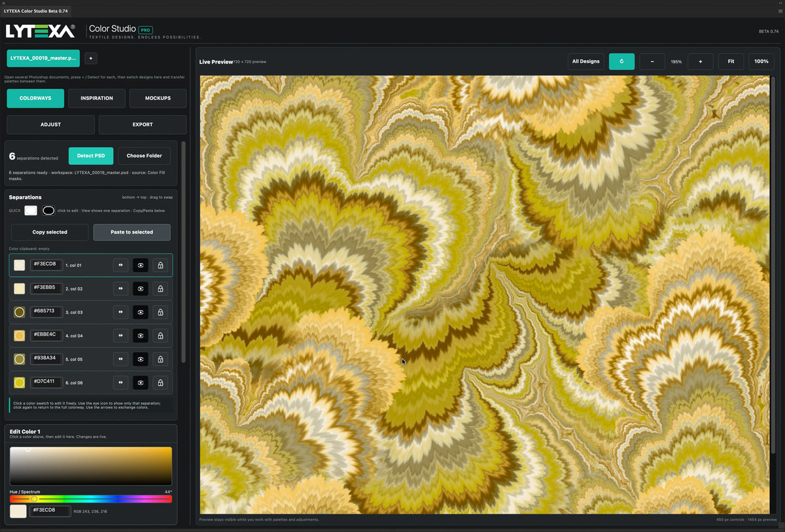
Task: Lock separation col 03
Action: [x=160, y=312]
